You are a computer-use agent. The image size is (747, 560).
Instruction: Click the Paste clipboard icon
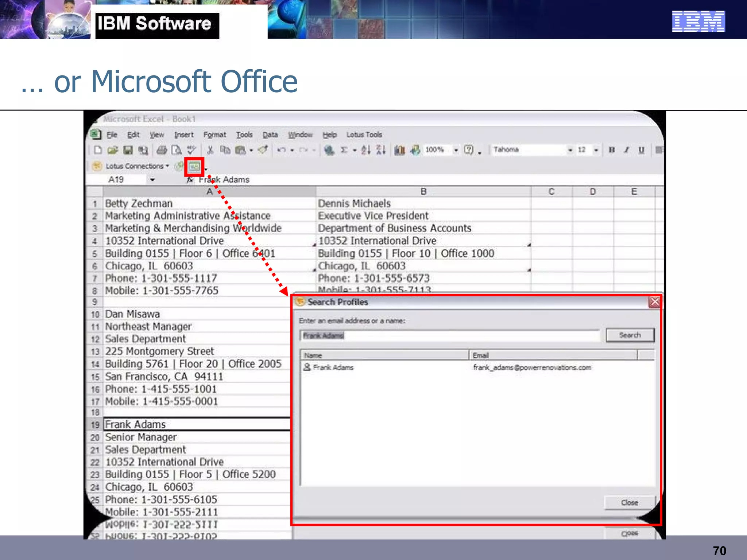click(x=240, y=150)
